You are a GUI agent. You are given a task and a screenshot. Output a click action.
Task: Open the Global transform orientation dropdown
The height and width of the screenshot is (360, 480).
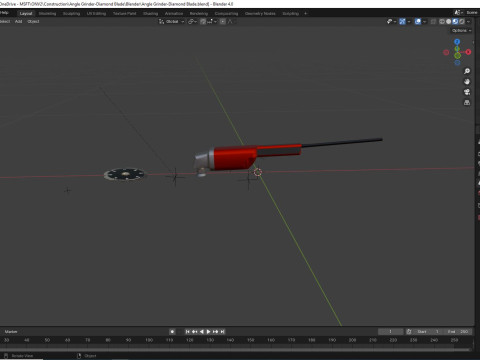click(171, 22)
